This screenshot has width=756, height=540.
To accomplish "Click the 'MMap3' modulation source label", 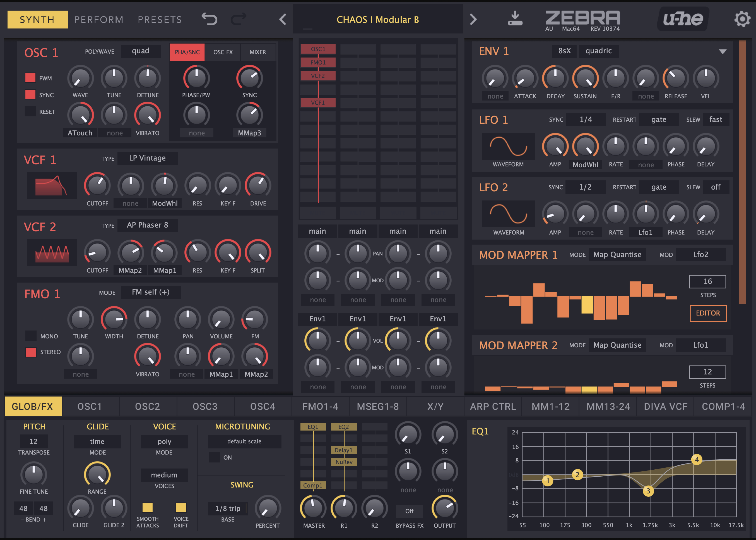I will point(249,133).
